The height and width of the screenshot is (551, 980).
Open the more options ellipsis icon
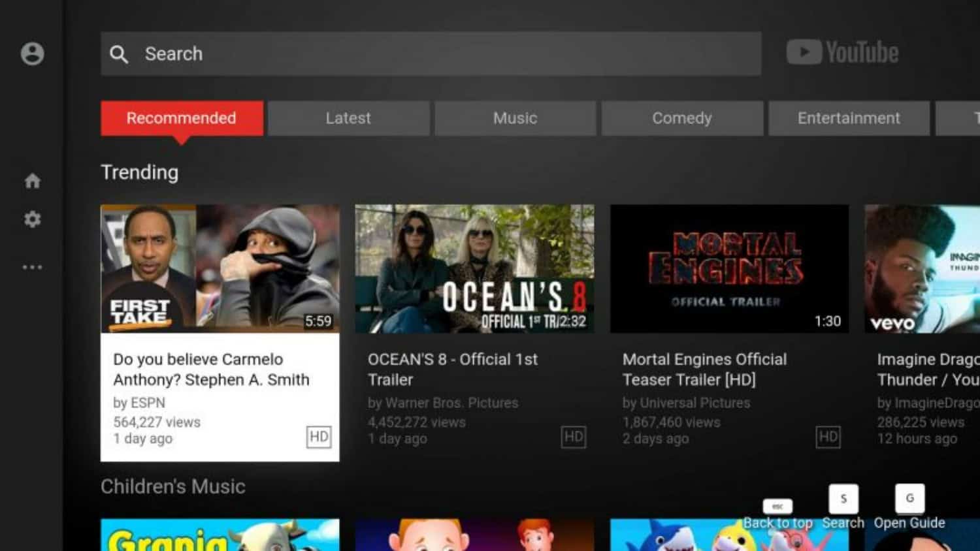coord(32,267)
